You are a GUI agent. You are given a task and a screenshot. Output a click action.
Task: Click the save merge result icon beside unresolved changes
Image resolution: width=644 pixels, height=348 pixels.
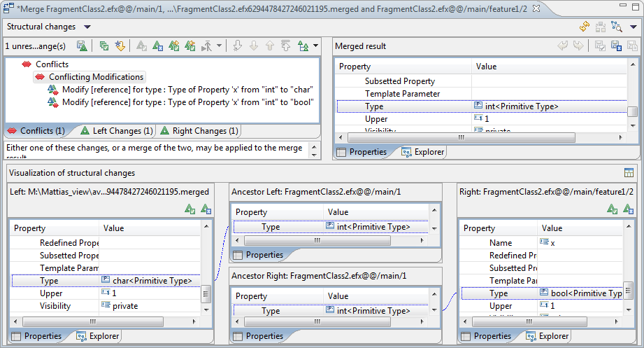[82, 46]
